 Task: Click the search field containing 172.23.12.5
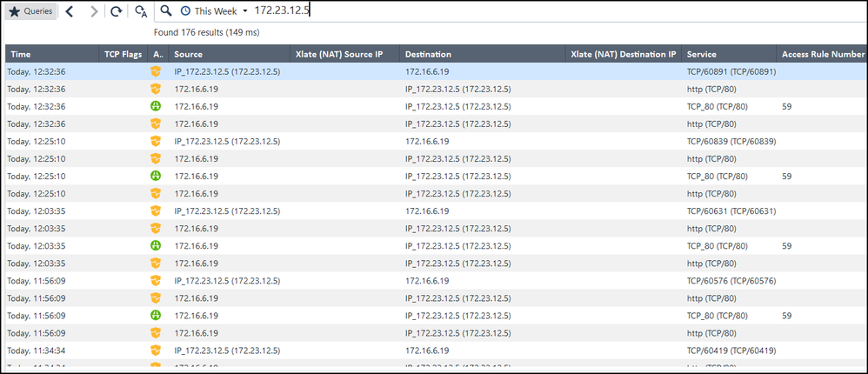(522, 11)
